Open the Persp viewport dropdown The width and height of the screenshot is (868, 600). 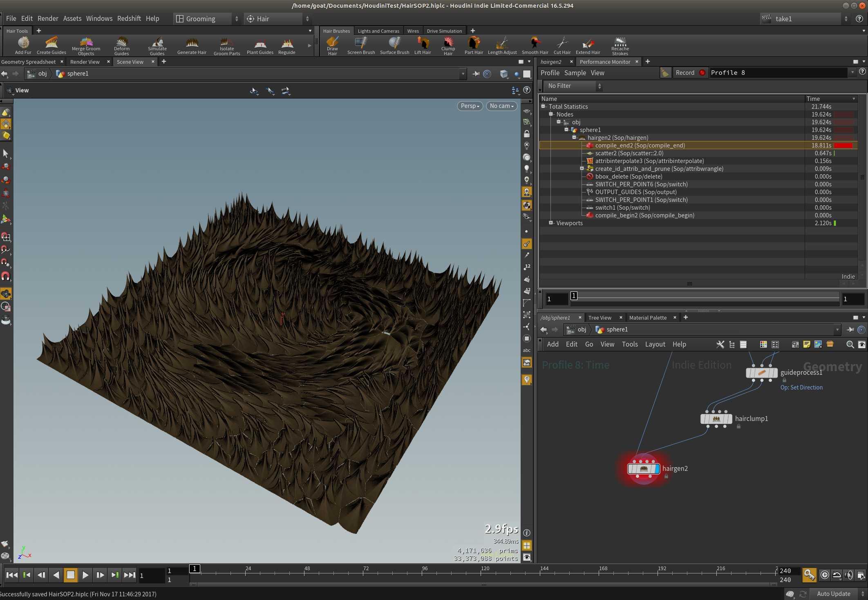(470, 106)
